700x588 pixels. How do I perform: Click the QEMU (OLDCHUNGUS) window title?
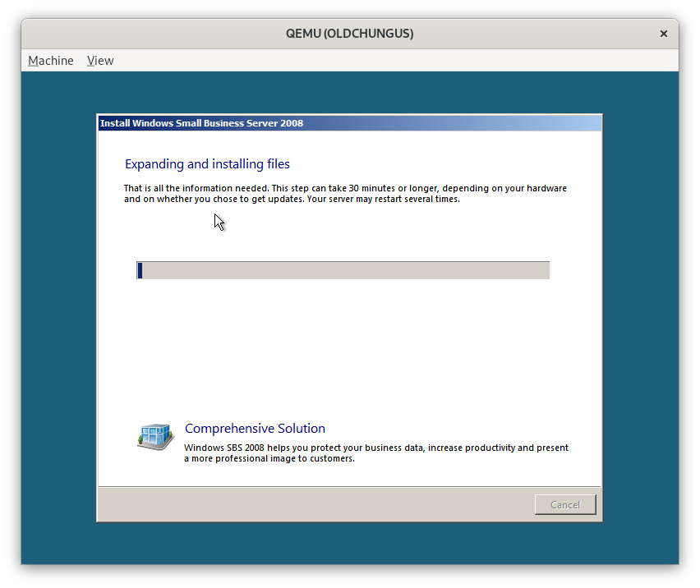[x=349, y=34]
